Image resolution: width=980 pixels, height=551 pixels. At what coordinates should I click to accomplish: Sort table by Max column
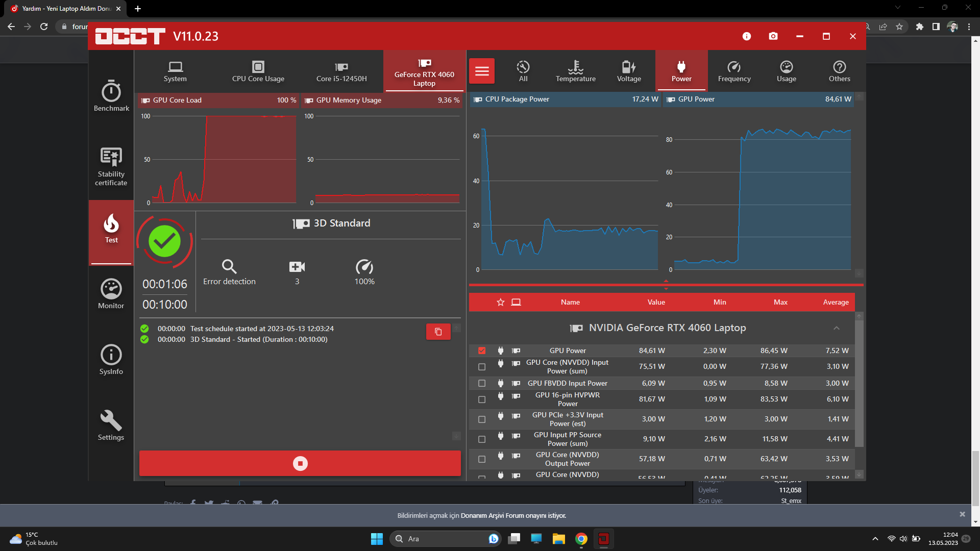point(780,302)
